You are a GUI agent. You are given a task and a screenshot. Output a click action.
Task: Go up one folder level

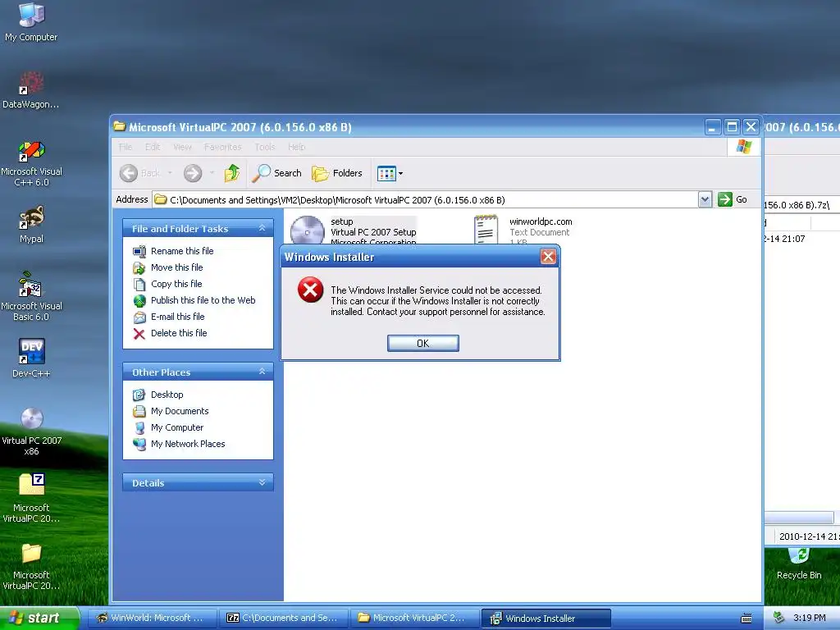[x=232, y=173]
